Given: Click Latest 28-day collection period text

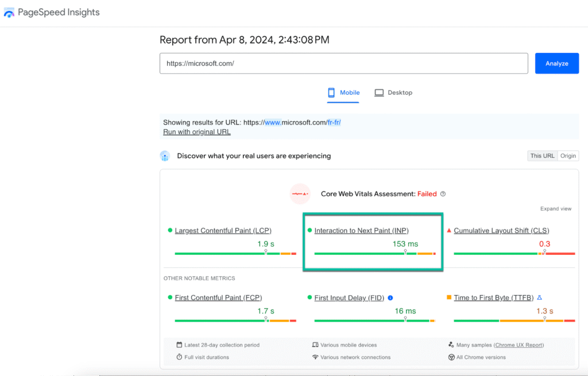Looking at the screenshot, I should [x=222, y=345].
